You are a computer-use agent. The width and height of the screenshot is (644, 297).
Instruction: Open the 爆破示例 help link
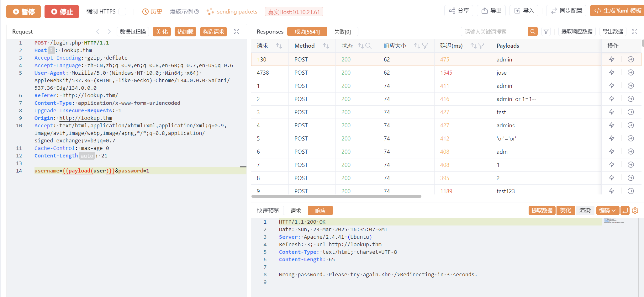[x=184, y=12]
